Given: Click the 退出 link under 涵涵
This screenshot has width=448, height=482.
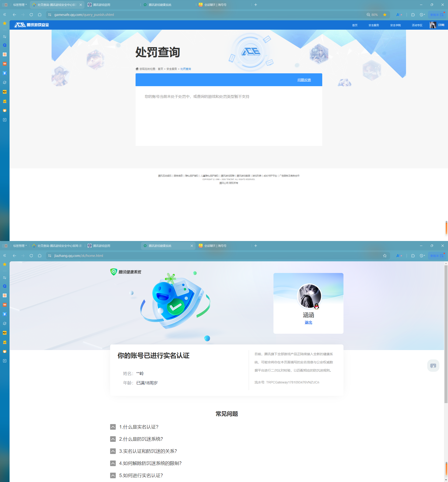Looking at the screenshot, I should coord(308,323).
